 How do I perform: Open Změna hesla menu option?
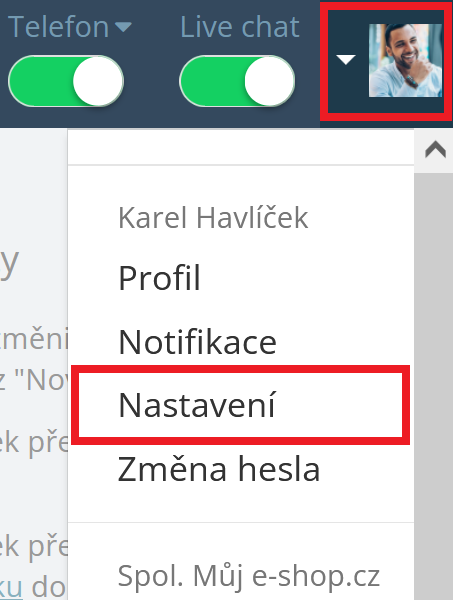coord(219,469)
